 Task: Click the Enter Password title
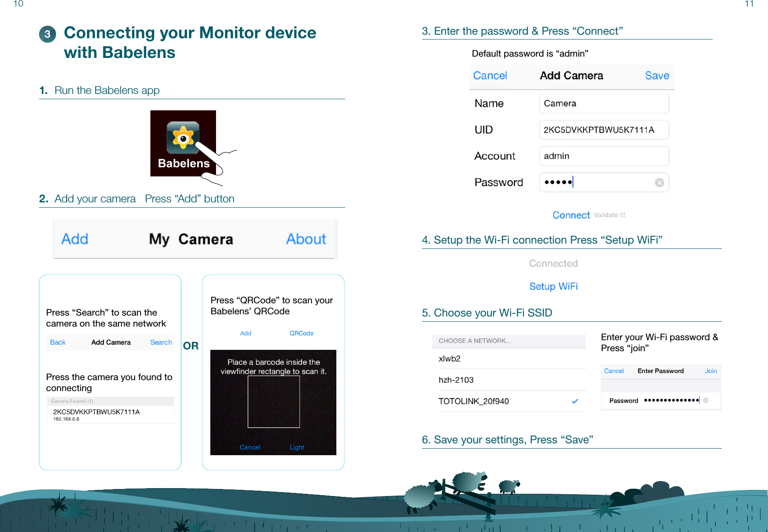click(660, 371)
